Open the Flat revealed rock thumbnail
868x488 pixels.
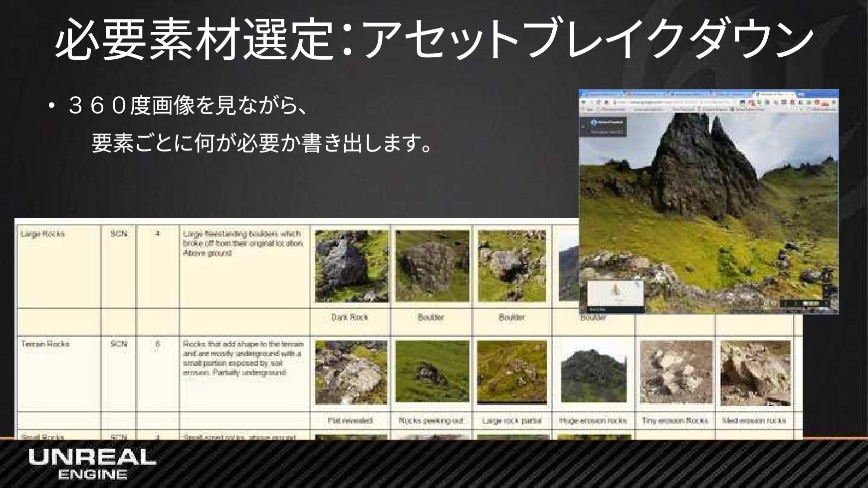point(351,372)
